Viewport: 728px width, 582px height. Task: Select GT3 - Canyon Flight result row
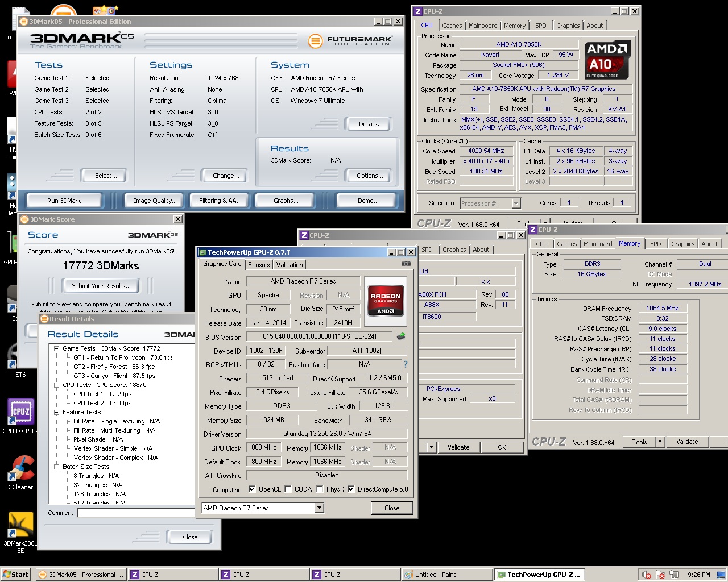[x=114, y=376]
